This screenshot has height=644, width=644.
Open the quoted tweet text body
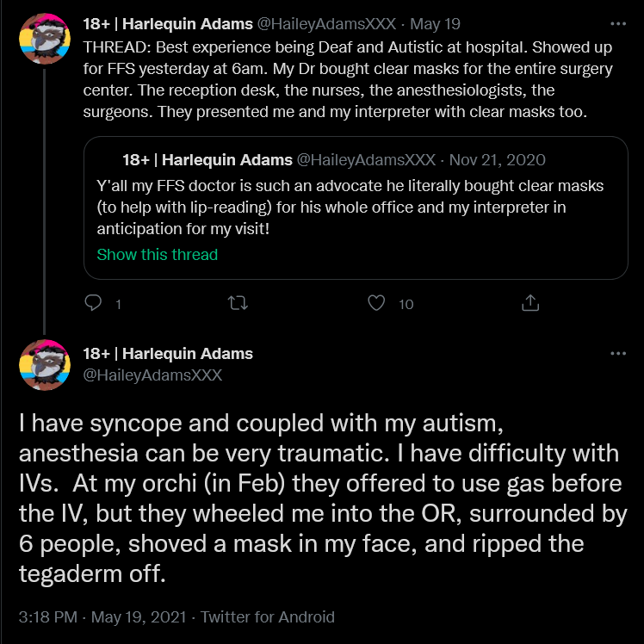(350, 207)
